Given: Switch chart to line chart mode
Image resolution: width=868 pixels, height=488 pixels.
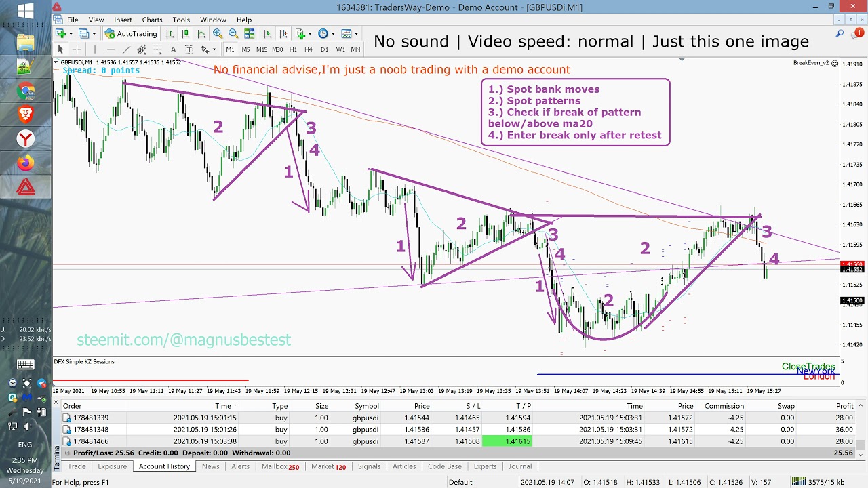Looking at the screenshot, I should (x=201, y=33).
